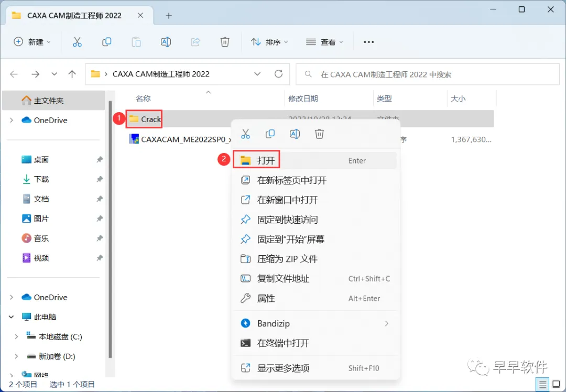This screenshot has height=392, width=566.
Task: Expand 新加卷 (D:) node
Action: (x=16, y=356)
